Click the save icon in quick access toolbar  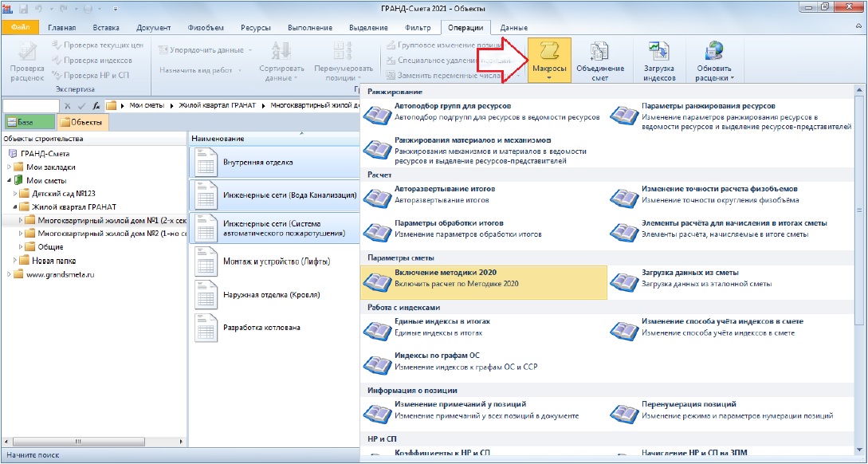(23, 8)
